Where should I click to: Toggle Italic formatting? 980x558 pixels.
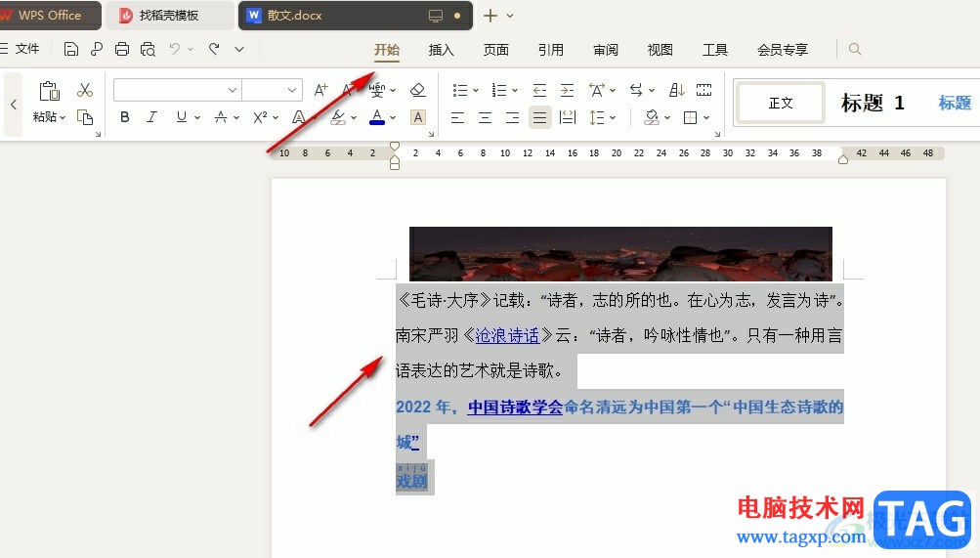pos(151,117)
